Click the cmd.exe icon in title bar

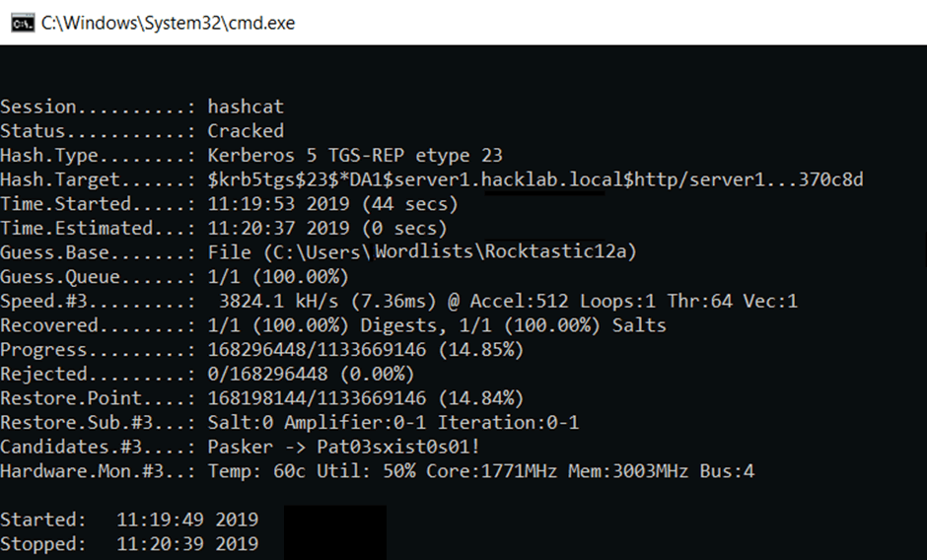[x=23, y=23]
